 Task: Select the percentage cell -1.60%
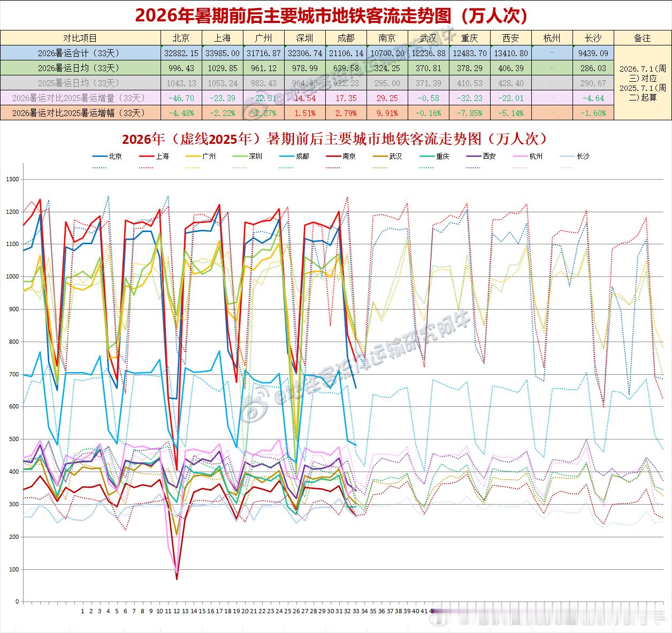point(593,113)
